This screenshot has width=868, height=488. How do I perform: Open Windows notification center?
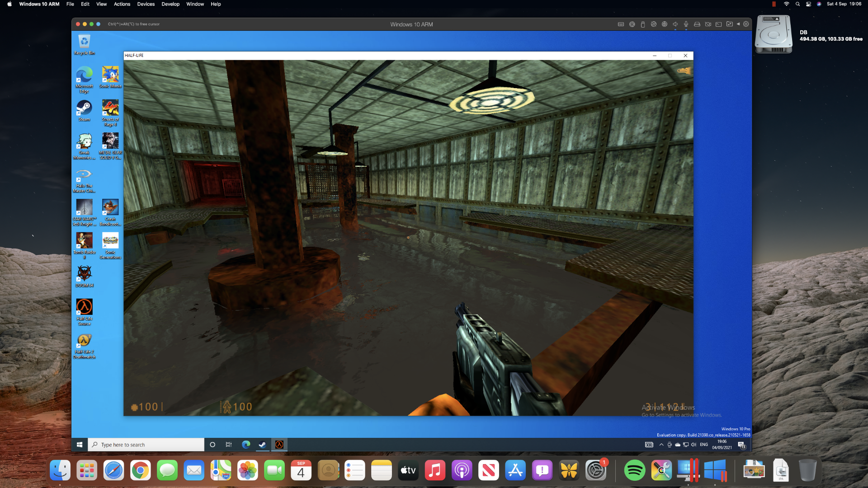[741, 445]
